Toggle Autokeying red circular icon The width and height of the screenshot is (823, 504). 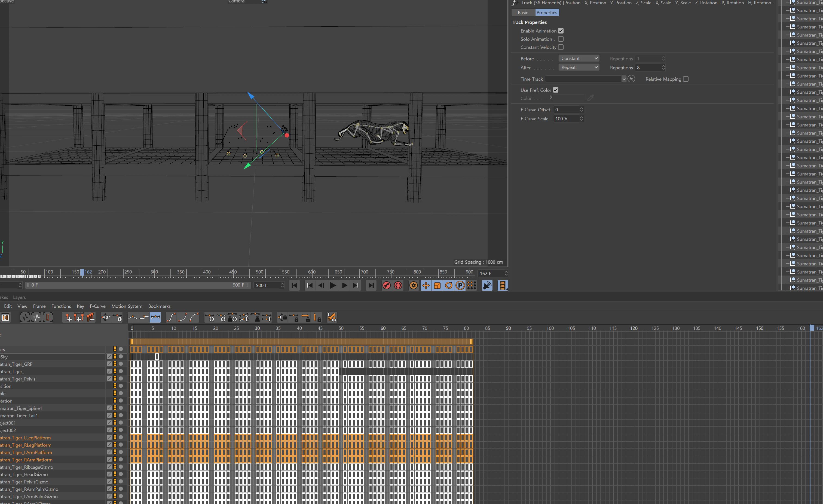pos(398,285)
